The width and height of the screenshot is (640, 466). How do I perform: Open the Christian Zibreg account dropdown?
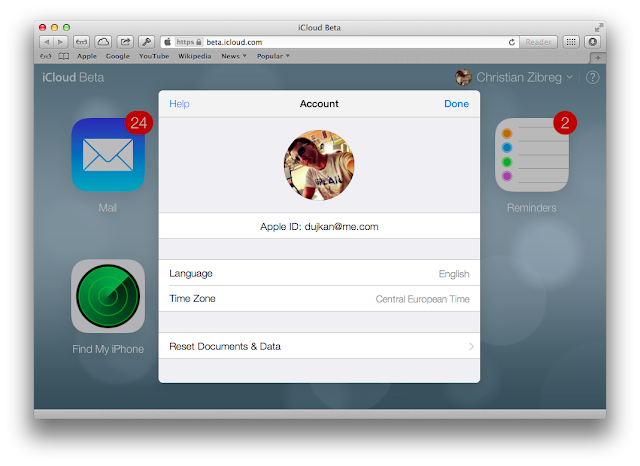click(x=524, y=77)
